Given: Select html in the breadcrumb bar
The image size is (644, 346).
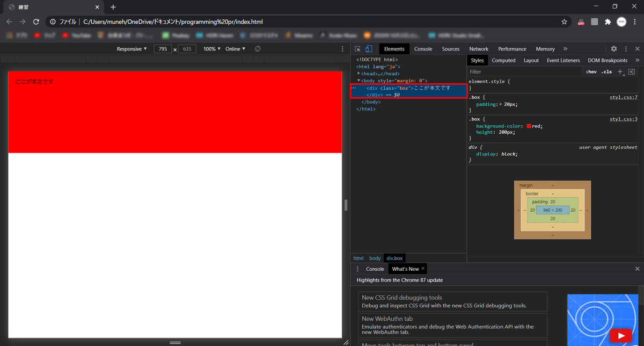Looking at the screenshot, I should (x=358, y=258).
